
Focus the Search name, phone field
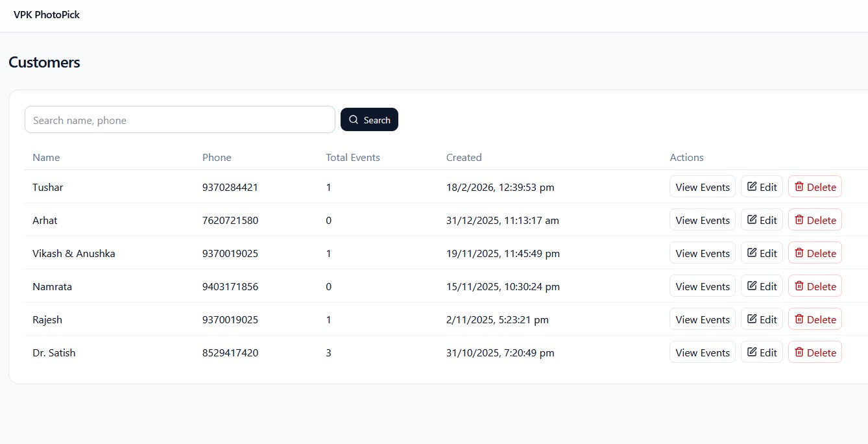(x=180, y=120)
